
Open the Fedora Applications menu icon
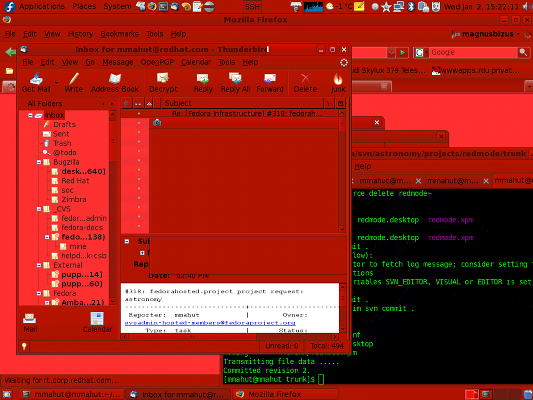coord(10,6)
